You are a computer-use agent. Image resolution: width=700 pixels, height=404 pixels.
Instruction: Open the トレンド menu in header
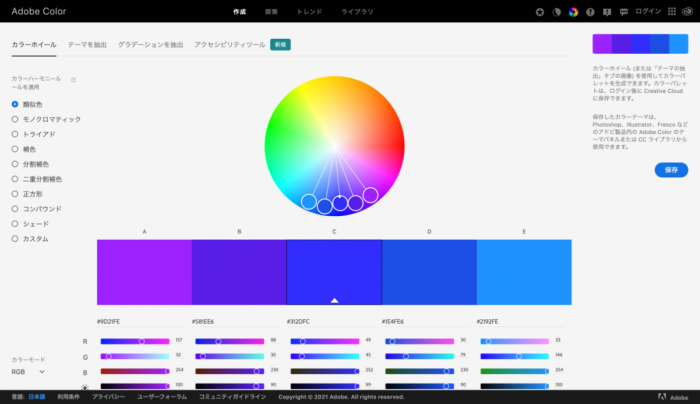pos(310,12)
